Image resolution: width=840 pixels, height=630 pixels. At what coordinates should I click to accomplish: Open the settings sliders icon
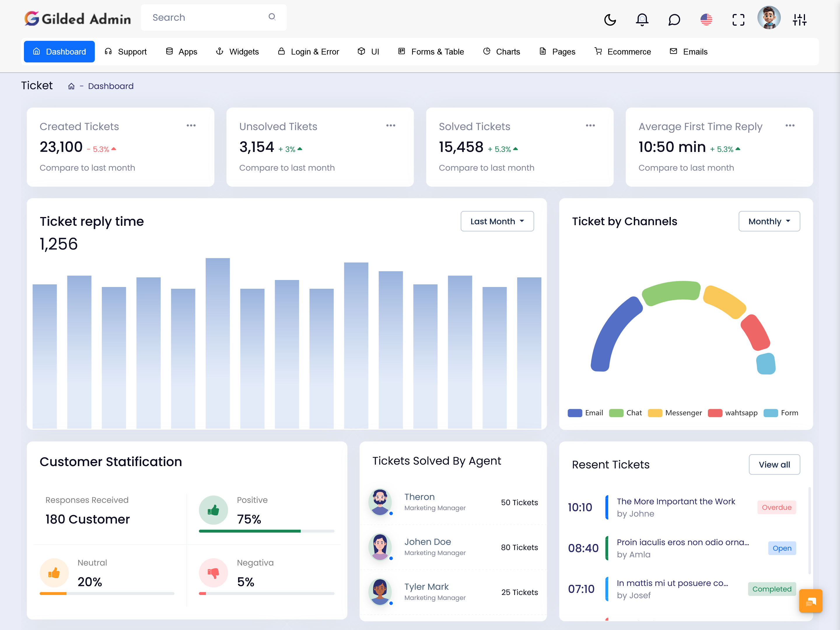pos(799,19)
